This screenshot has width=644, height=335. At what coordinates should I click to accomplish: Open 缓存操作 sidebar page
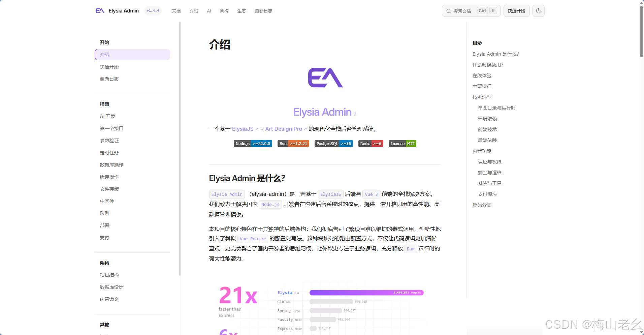click(109, 177)
